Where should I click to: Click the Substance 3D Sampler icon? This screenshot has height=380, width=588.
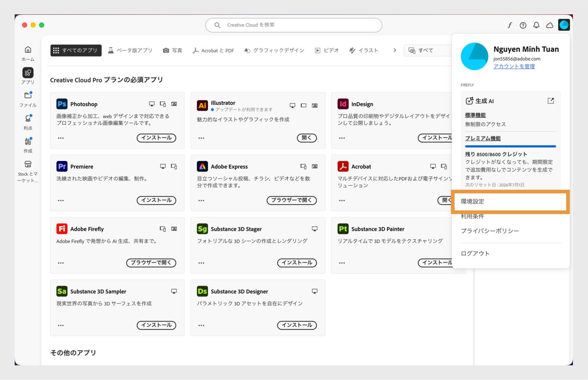[x=62, y=291]
